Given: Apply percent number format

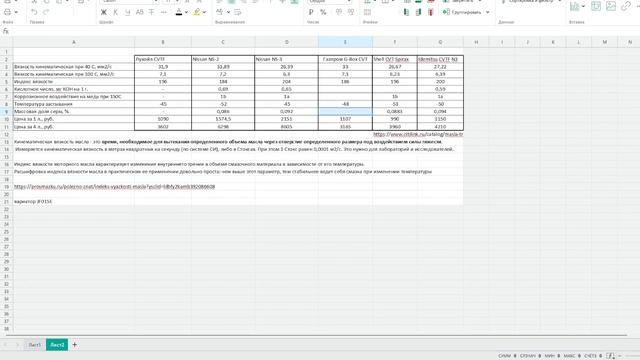Looking at the screenshot, I should tap(323, 13).
